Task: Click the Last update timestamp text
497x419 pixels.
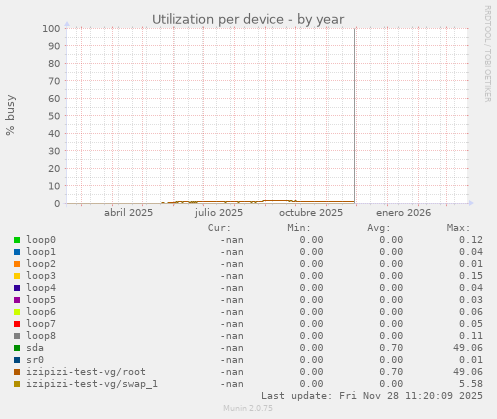Action: 372,396
